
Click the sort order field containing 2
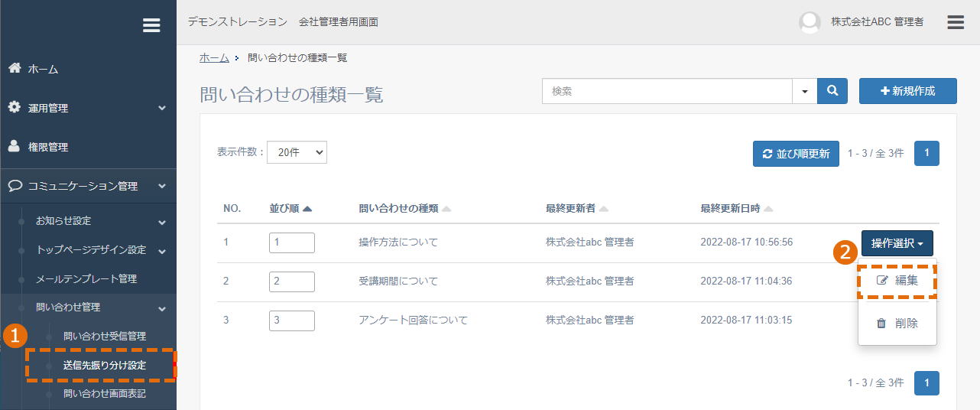coord(292,281)
